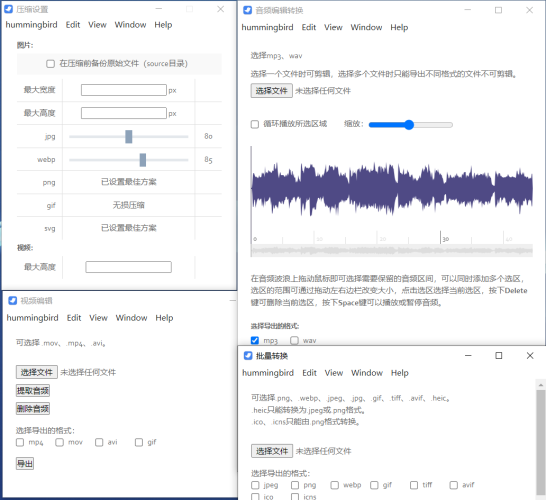Screen dimensions: 546x500
Task: Open the Window menu in 批量转换 window
Action: point(367,373)
